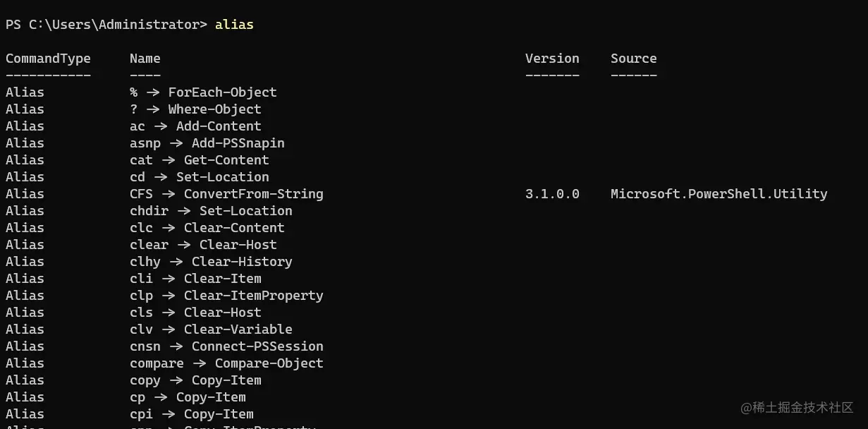Click the PS C:\Users\Administrator prompt text
The image size is (868, 429).
[106, 25]
